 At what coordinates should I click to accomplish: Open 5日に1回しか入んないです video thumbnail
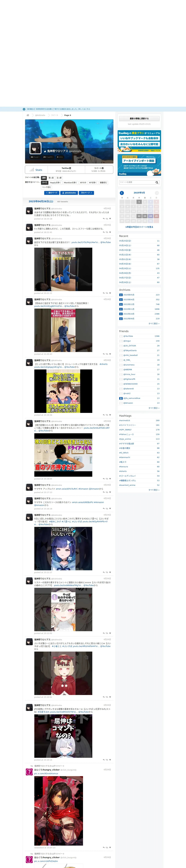(63, 549)
